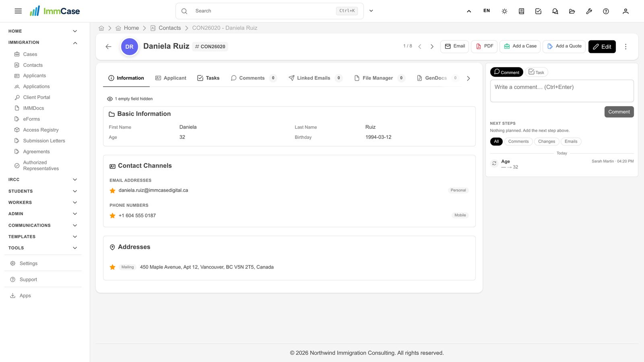The height and width of the screenshot is (362, 644).
Task: Click the PDF button
Action: click(x=484, y=46)
